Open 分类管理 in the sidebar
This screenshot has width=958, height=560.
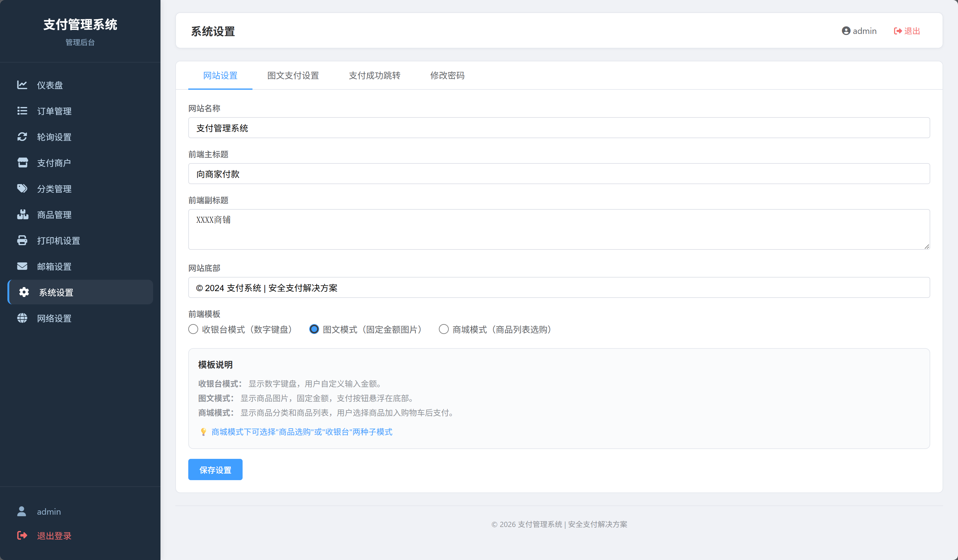pyautogui.click(x=80, y=188)
